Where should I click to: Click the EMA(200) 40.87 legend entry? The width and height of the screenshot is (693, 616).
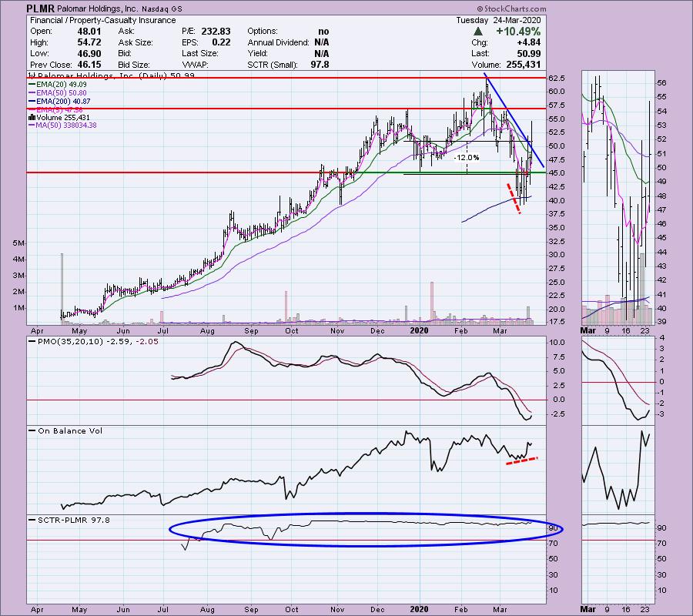pyautogui.click(x=59, y=101)
